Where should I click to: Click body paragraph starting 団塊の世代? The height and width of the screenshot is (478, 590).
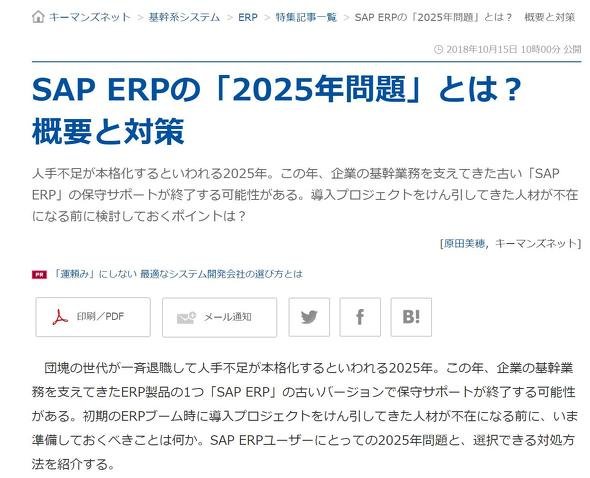(x=304, y=416)
